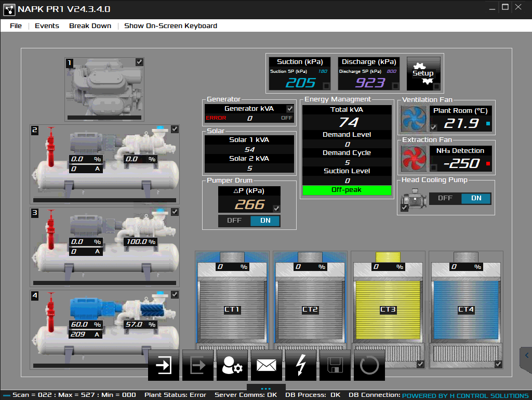Click the lightning bolt power icon
This screenshot has width=532, height=400.
click(301, 365)
